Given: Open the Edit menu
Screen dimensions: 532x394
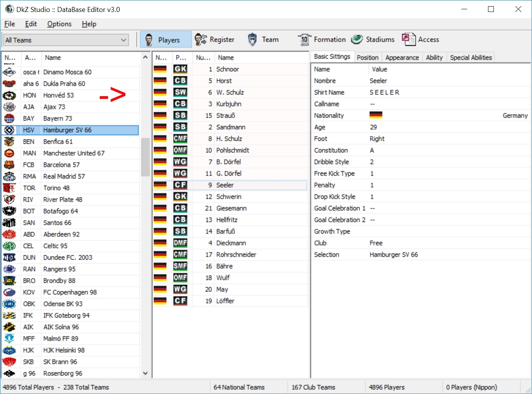Looking at the screenshot, I should (x=31, y=24).
